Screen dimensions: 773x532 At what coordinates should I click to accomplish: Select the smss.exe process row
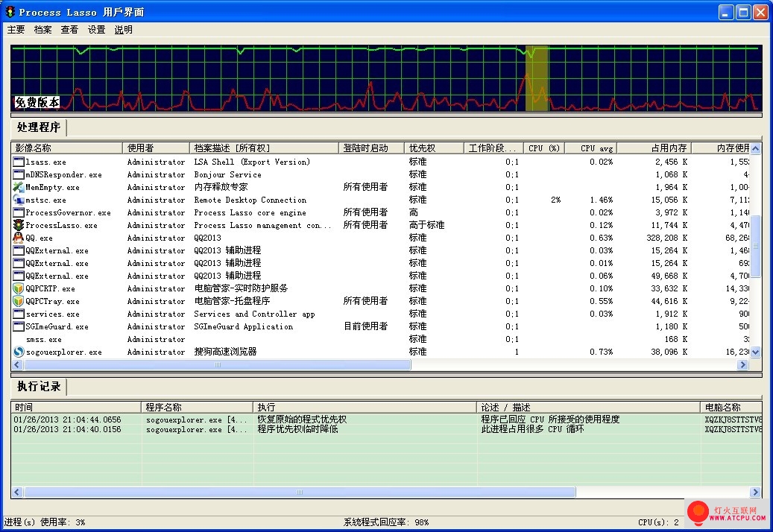379,340
